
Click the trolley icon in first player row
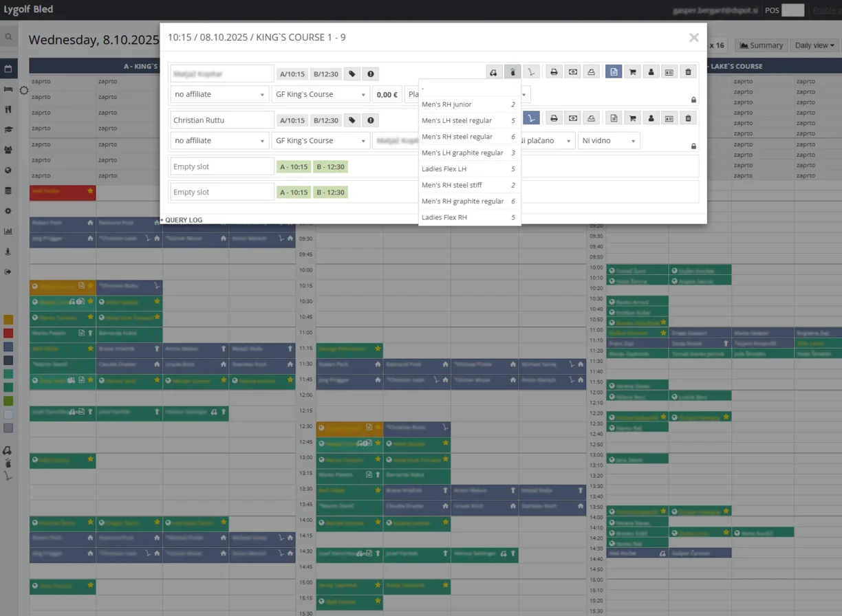[x=530, y=71]
